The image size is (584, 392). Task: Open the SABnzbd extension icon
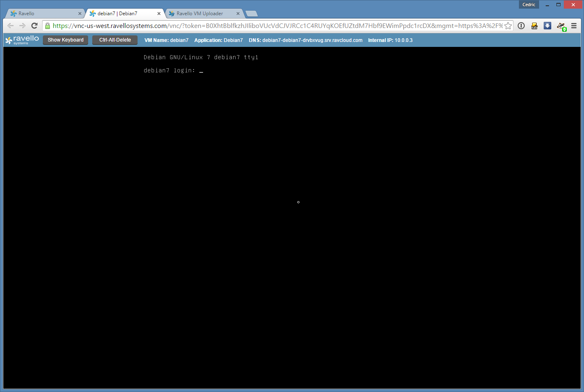click(x=534, y=26)
